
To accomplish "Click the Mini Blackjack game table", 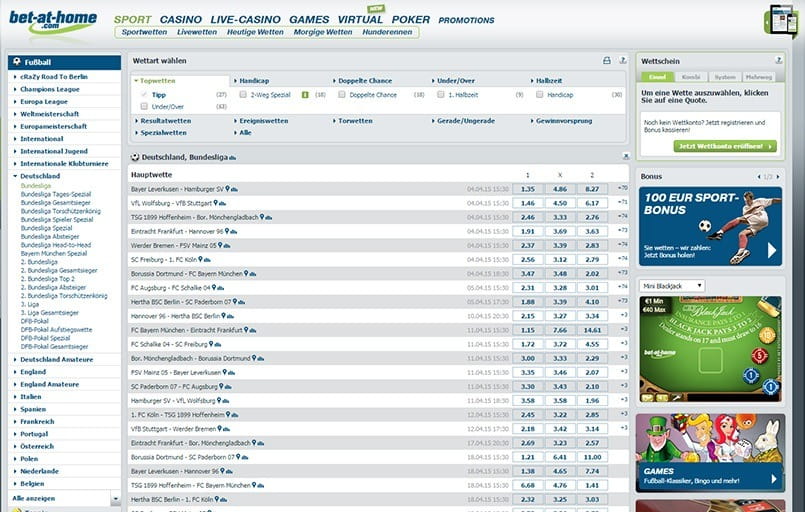I will coord(710,349).
